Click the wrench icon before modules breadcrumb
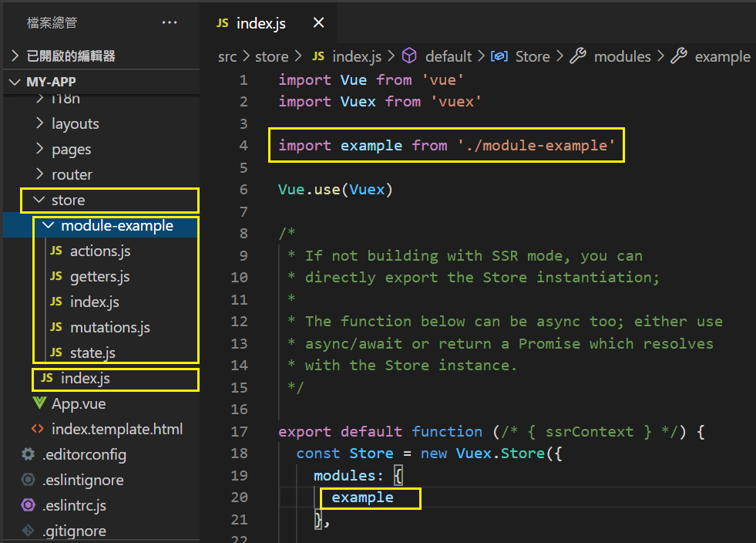The width and height of the screenshot is (756, 543). pyautogui.click(x=578, y=56)
